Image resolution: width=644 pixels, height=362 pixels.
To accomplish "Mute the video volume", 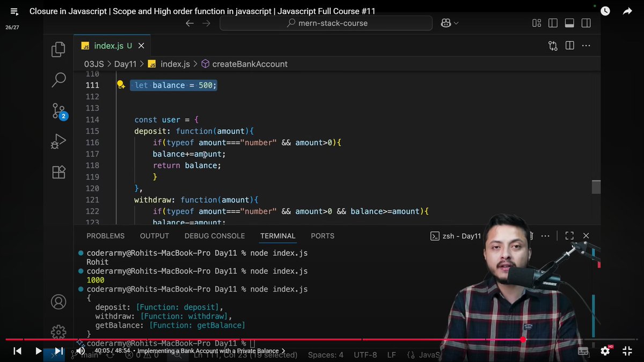I will click(x=80, y=351).
